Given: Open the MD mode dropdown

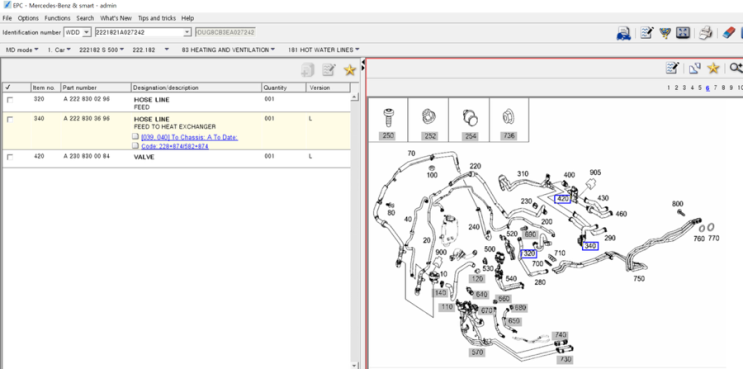Looking at the screenshot, I should coord(22,49).
